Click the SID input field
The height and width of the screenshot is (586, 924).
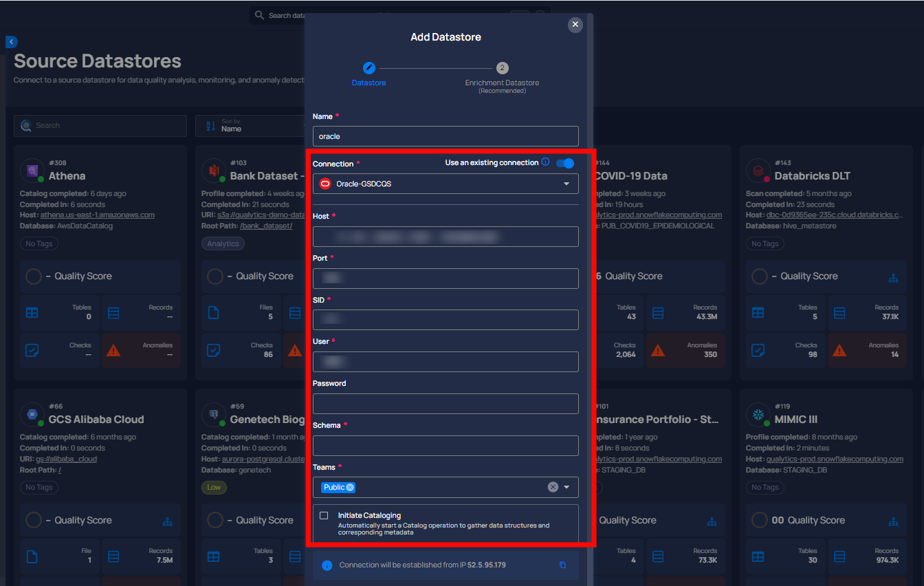click(445, 320)
